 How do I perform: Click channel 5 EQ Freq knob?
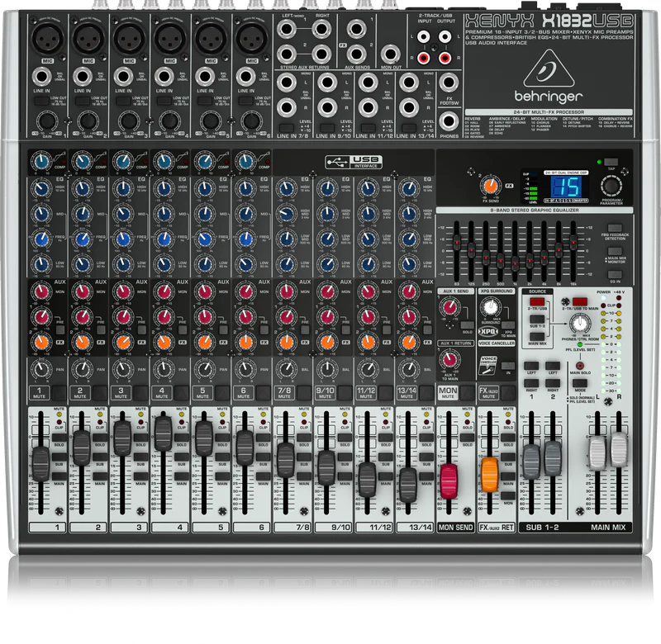204,239
